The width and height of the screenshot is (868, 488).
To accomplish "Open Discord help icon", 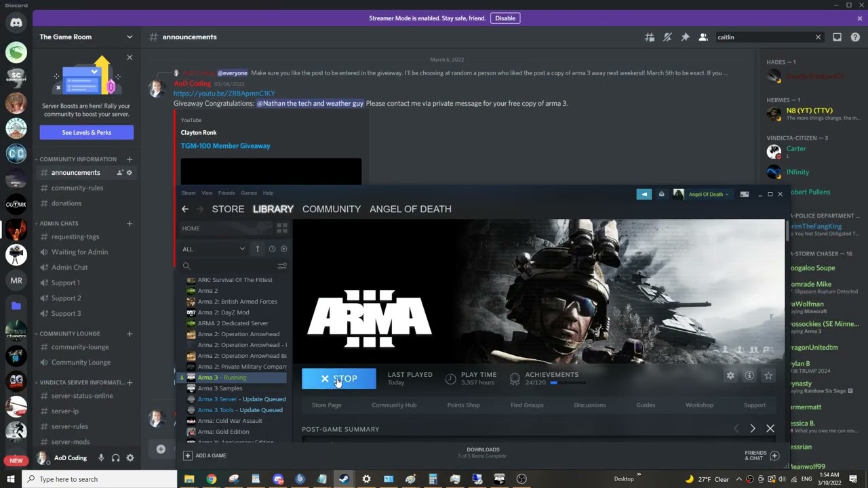I will (855, 37).
